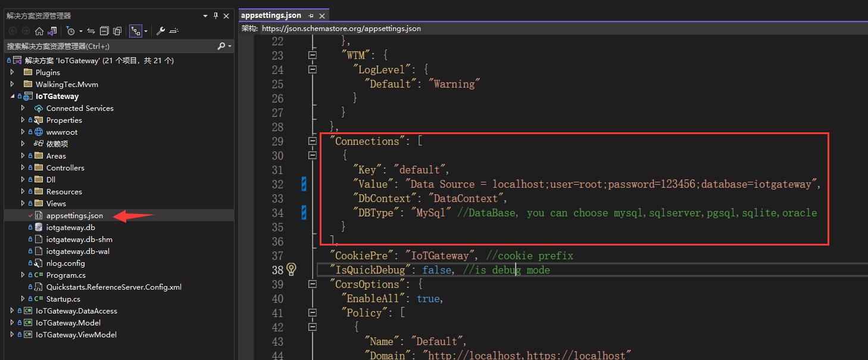Viewport: 868px width, 360px height.
Task: Switch between solutions and folder views icon
Action: (52, 31)
